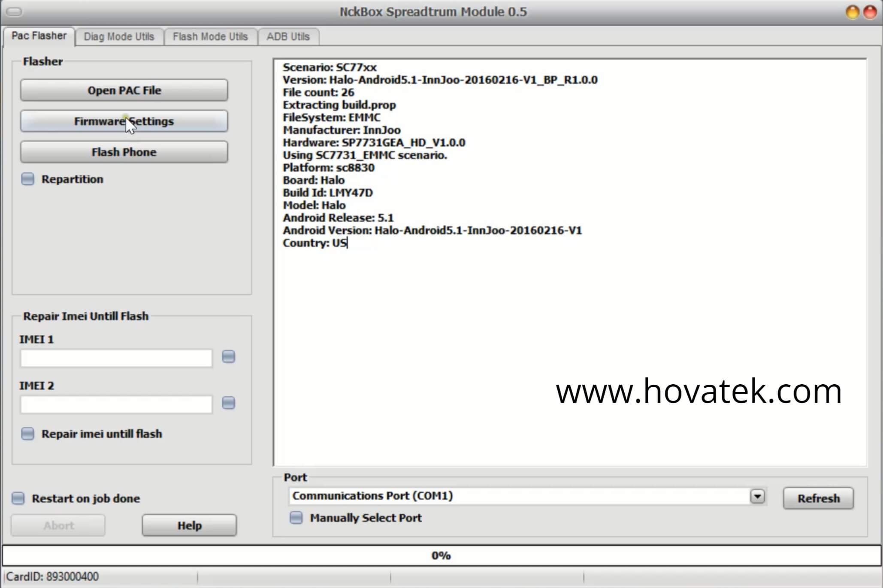Click the Abort button
This screenshot has height=588, width=883.
pos(58,525)
